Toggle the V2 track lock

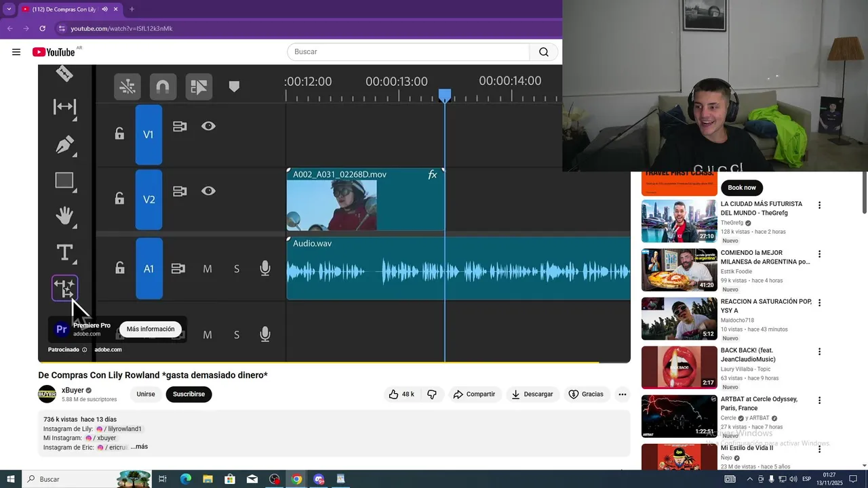(119, 198)
